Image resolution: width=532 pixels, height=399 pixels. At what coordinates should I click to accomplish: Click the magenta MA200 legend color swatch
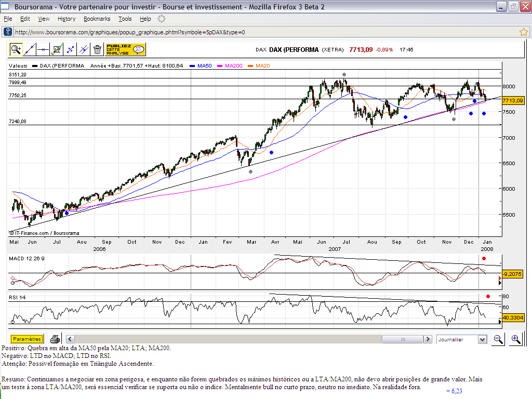click(x=220, y=66)
